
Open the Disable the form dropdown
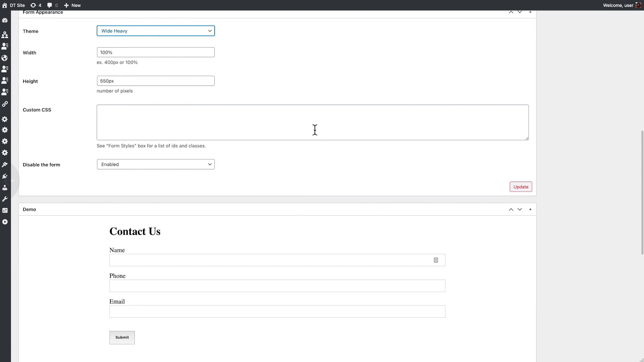point(155,164)
